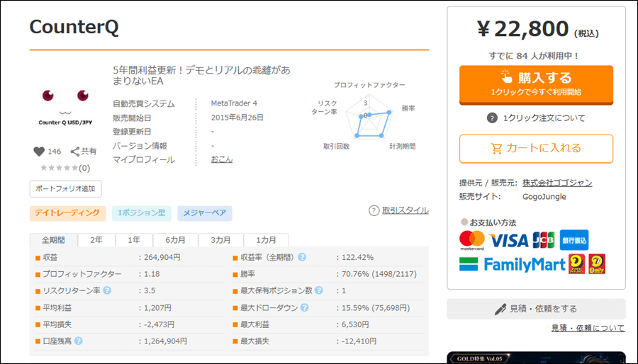The image size is (638, 364).
Task: Switch to the 1年 tab
Action: coord(134,240)
